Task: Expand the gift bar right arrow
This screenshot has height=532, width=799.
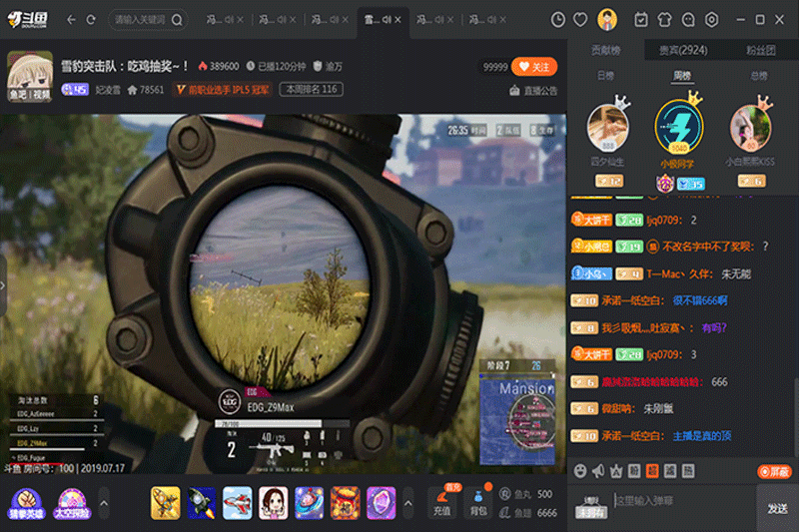Action: pyautogui.click(x=410, y=502)
